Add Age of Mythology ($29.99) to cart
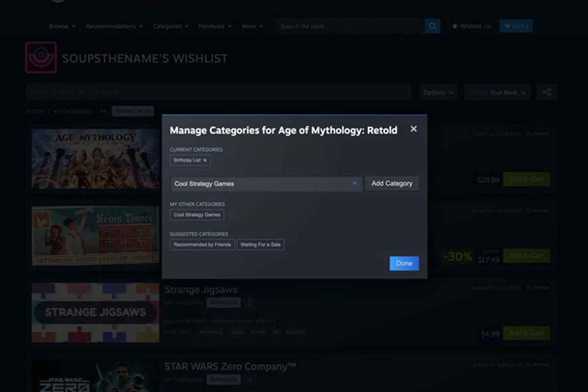 point(526,179)
